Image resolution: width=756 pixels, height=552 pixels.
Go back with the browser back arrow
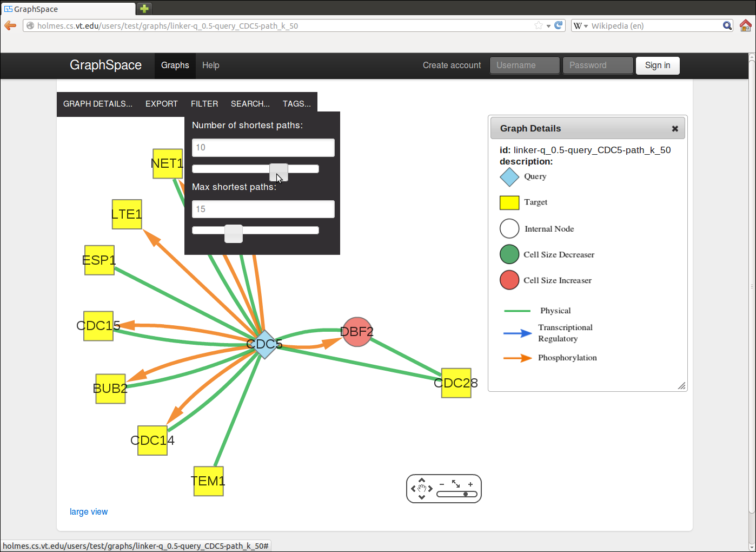(x=10, y=25)
